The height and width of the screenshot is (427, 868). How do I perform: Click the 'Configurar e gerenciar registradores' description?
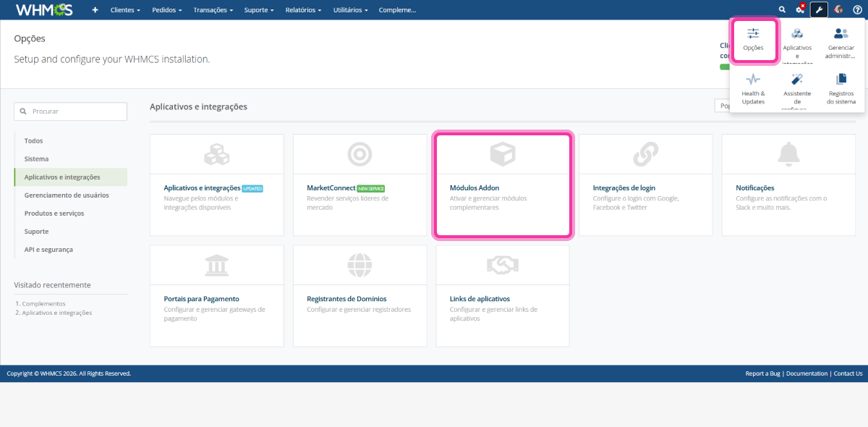click(359, 309)
